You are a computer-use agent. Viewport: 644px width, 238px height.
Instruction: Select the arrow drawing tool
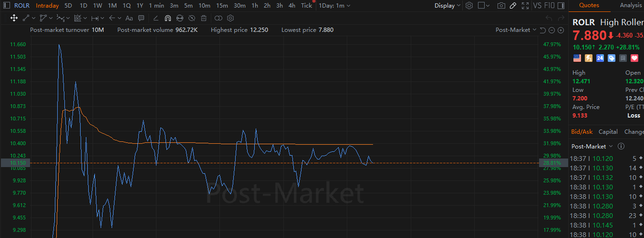pyautogui.click(x=112, y=18)
